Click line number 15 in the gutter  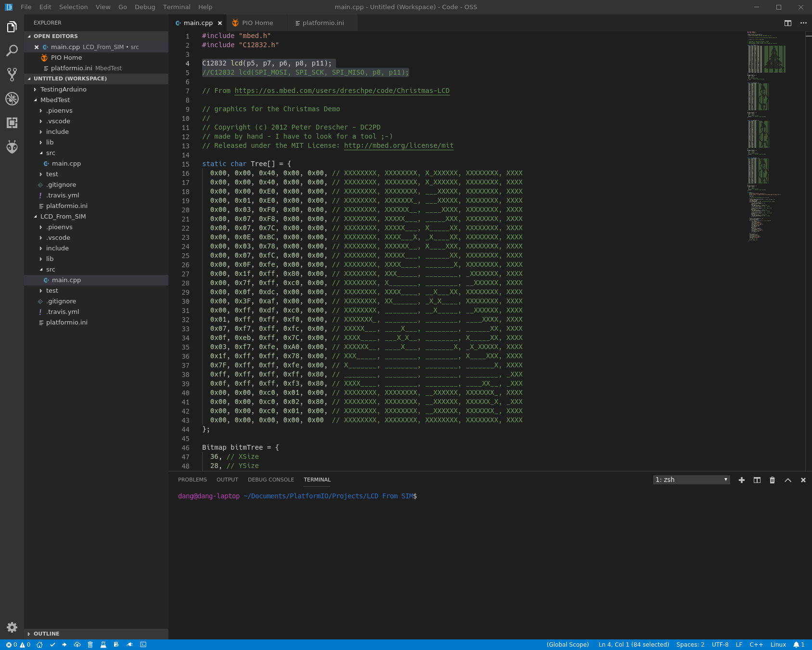185,165
